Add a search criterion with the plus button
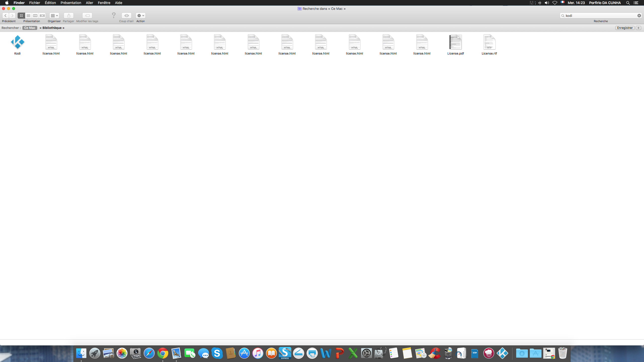Image resolution: width=644 pixels, height=362 pixels. [638, 28]
